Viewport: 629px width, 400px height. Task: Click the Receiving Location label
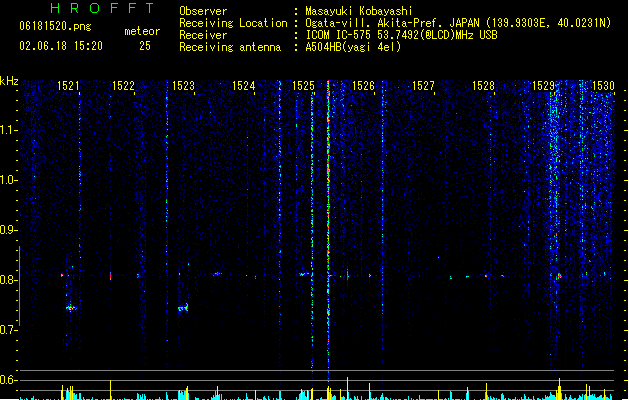233,23
